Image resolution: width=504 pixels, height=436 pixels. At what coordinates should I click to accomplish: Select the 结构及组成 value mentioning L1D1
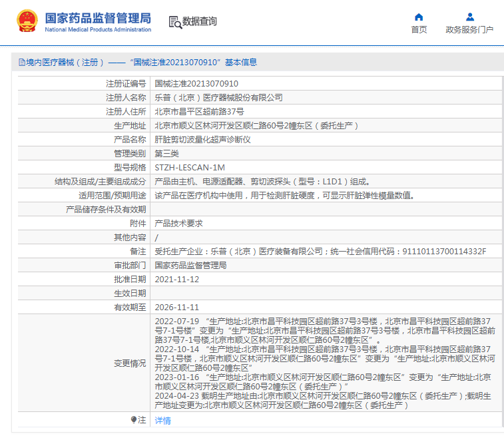(262, 182)
